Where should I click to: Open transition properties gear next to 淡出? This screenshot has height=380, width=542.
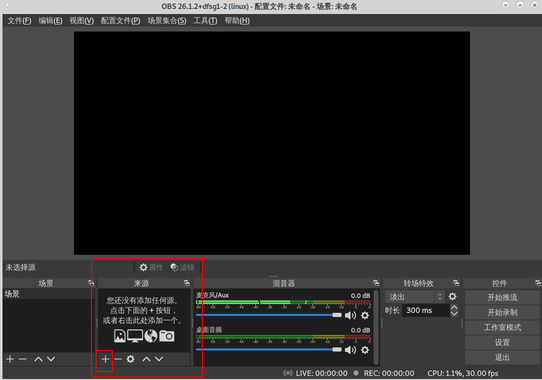(x=452, y=296)
